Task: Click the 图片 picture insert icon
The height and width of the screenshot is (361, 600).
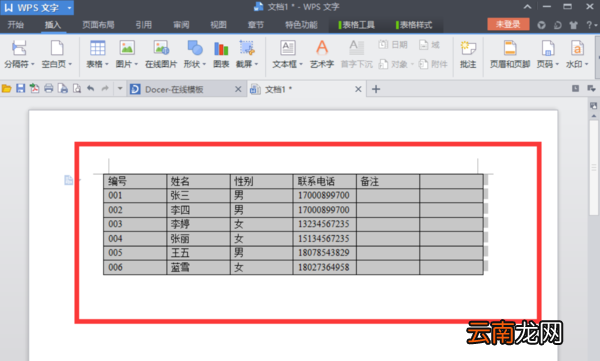Action: [127, 48]
